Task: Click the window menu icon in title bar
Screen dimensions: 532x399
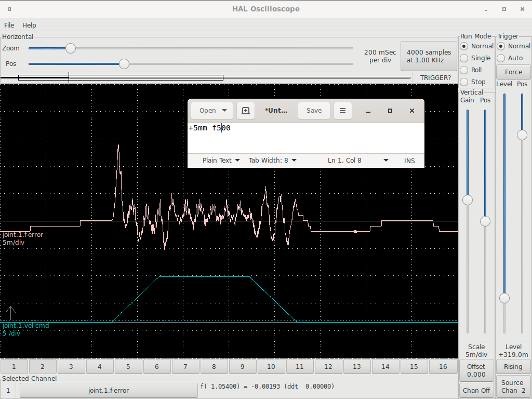Action: pyautogui.click(x=9, y=9)
